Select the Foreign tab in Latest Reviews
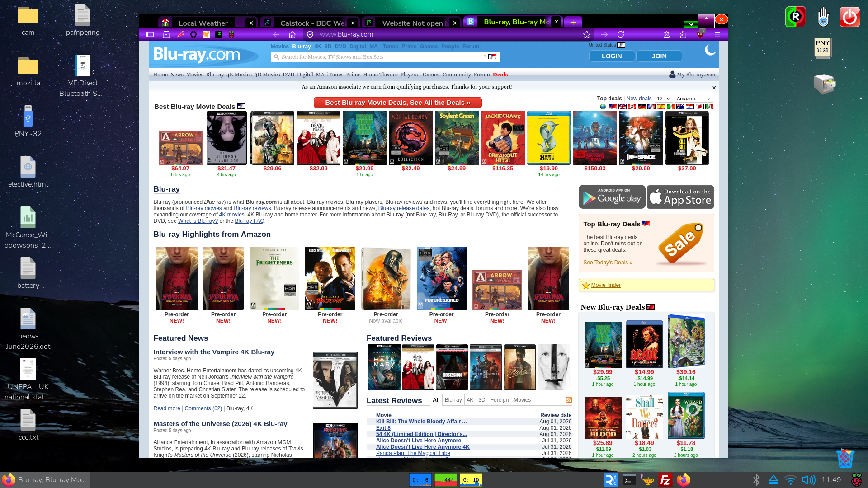This screenshot has height=488, width=868. pyautogui.click(x=500, y=400)
